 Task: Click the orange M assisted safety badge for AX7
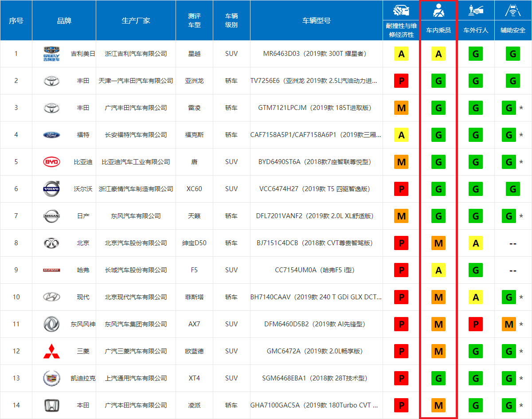point(509,325)
